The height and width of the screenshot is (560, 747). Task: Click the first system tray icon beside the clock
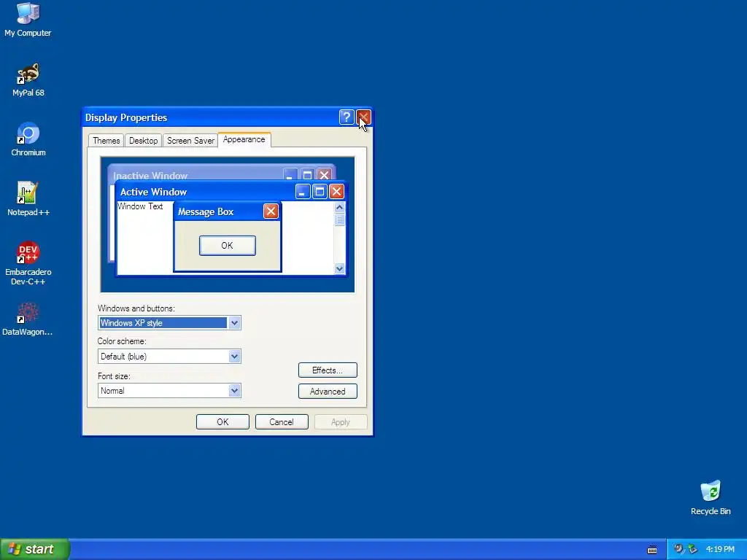pyautogui.click(x=678, y=549)
